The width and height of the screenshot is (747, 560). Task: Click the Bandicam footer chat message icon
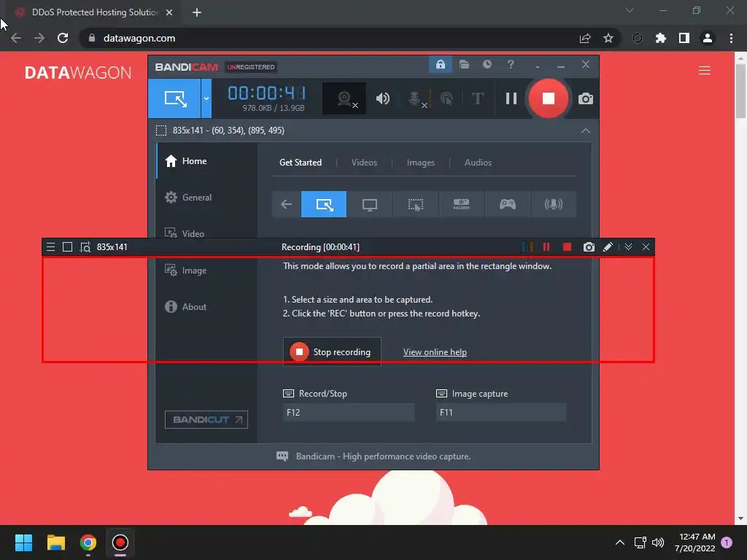click(282, 456)
